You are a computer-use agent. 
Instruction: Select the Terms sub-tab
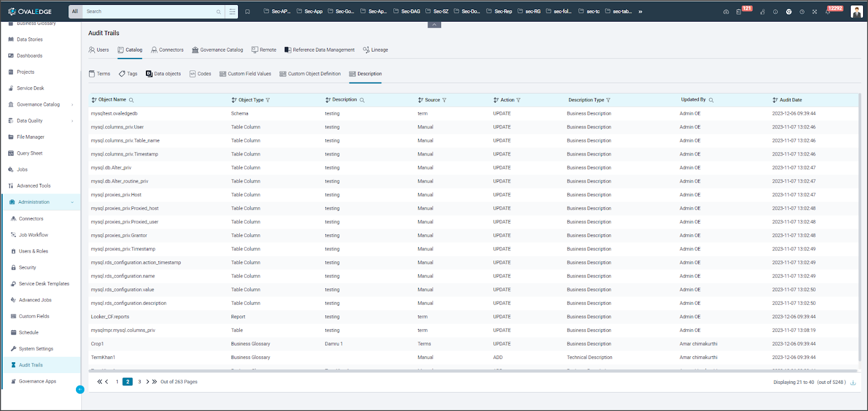click(99, 74)
